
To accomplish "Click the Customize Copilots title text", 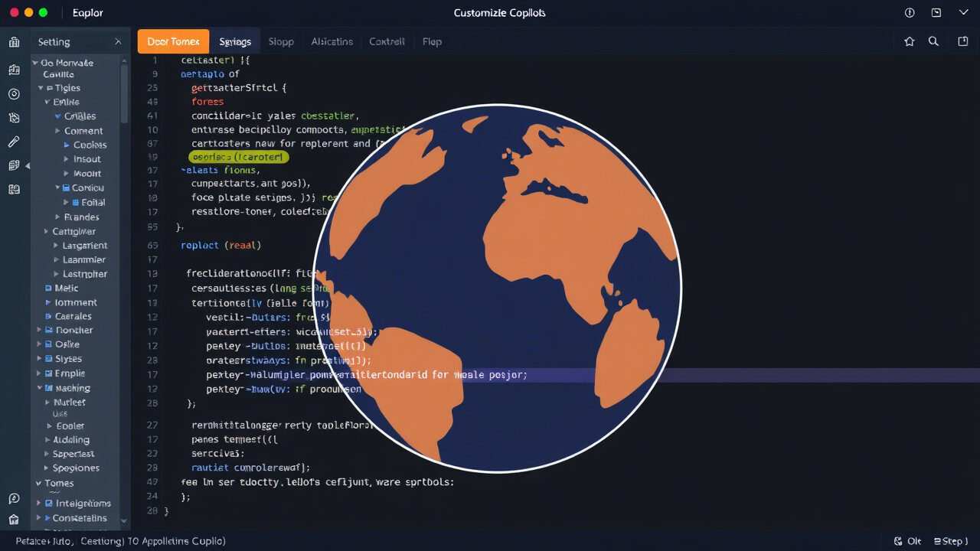I will point(499,12).
